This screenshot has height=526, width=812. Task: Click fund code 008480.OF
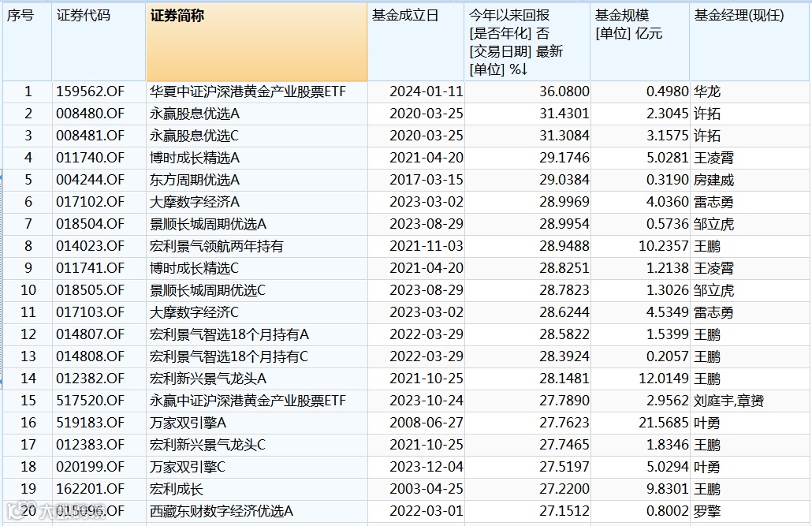(x=91, y=114)
